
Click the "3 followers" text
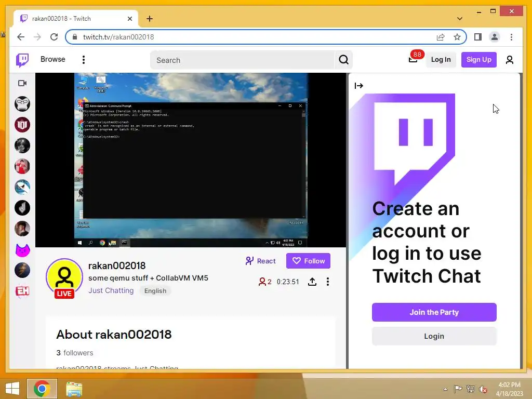click(x=75, y=353)
